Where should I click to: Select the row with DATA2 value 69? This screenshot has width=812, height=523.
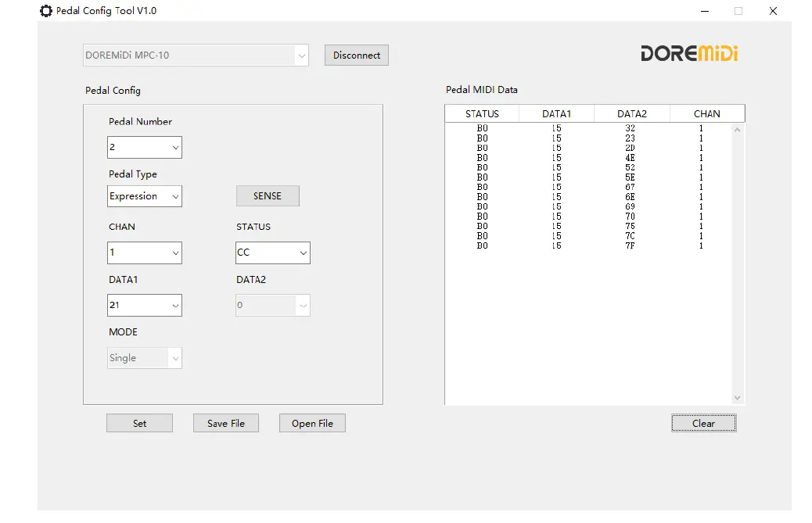tap(588, 207)
